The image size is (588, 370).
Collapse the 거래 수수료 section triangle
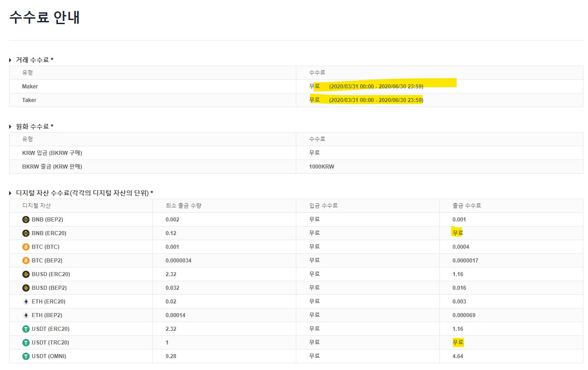(10, 60)
